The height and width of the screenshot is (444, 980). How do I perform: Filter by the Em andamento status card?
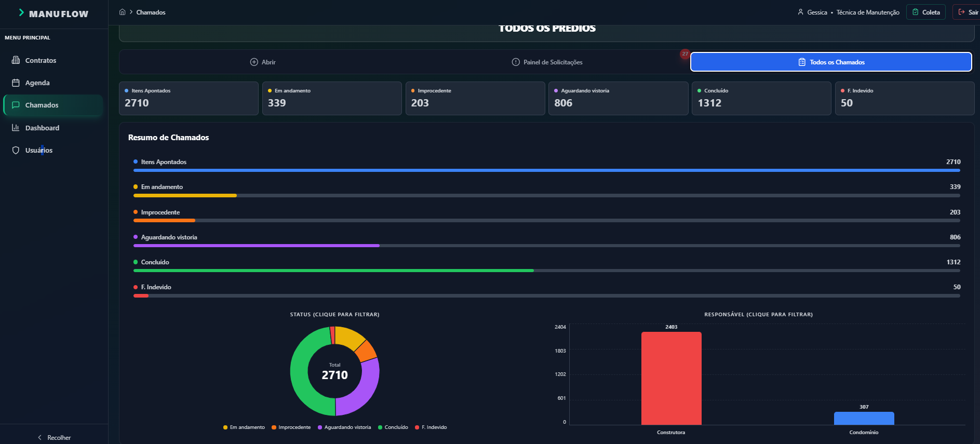tap(332, 98)
